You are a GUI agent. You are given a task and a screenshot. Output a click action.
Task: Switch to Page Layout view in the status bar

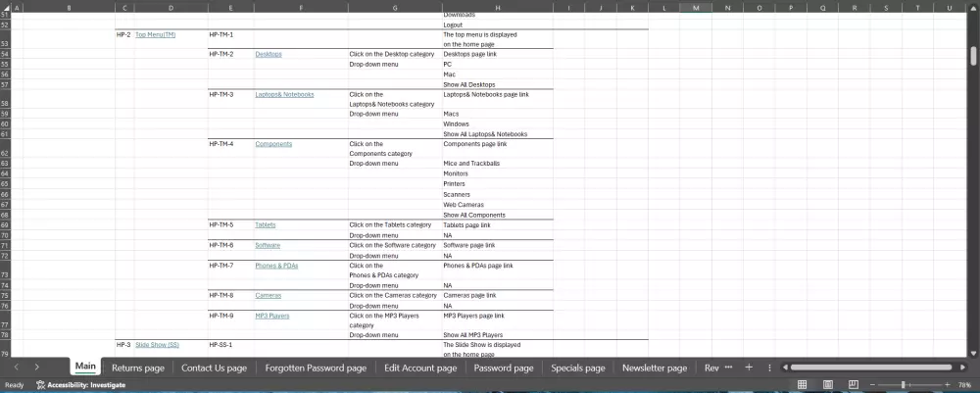click(828, 385)
